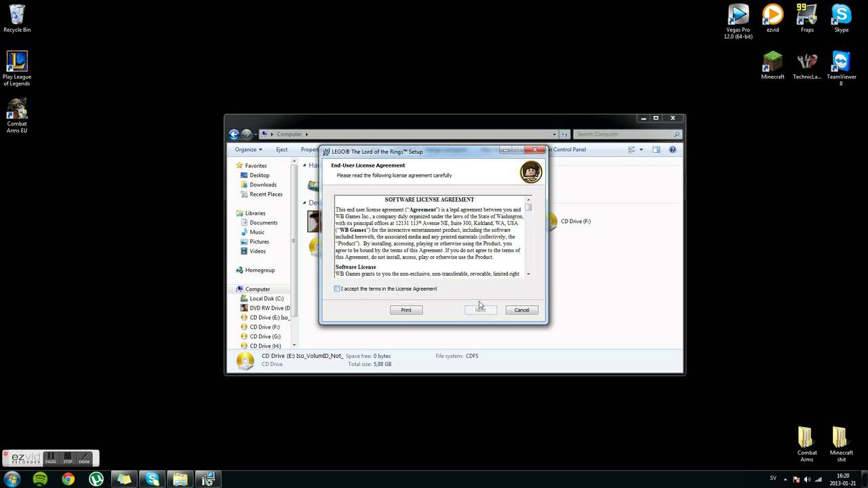Click the Print button in Setup
The height and width of the screenshot is (488, 868).
coord(406,310)
